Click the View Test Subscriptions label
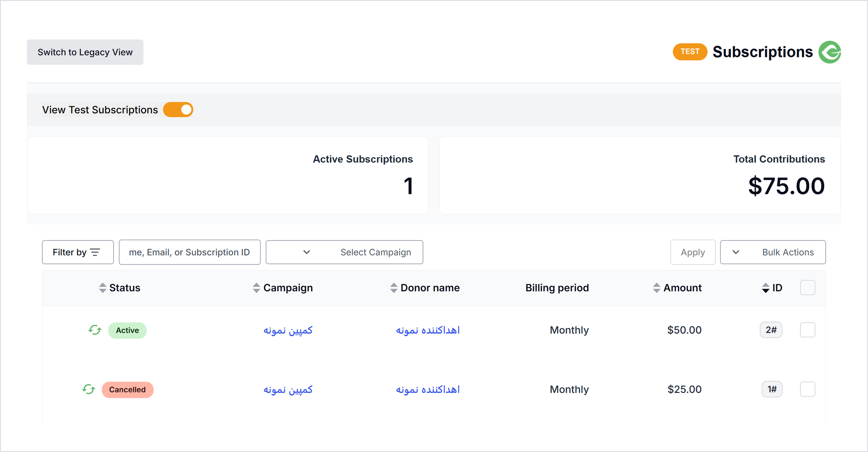 [100, 110]
